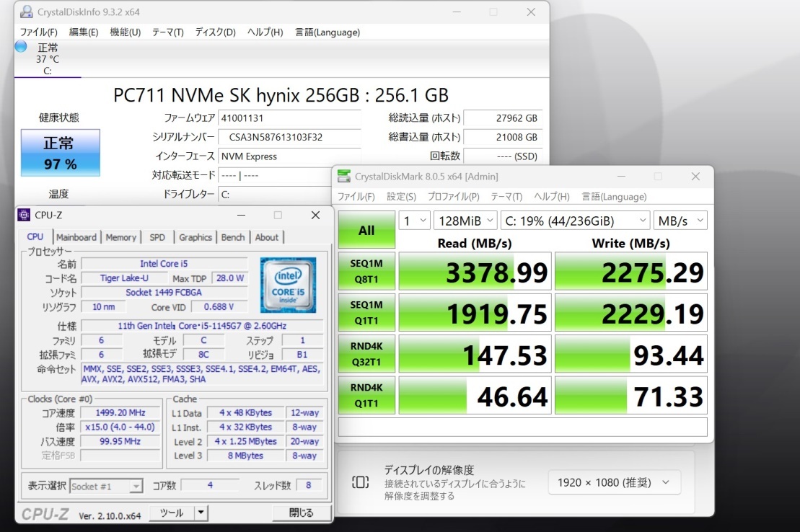
Task: Click the CrystalDiskMark title bar icon
Action: 344,177
